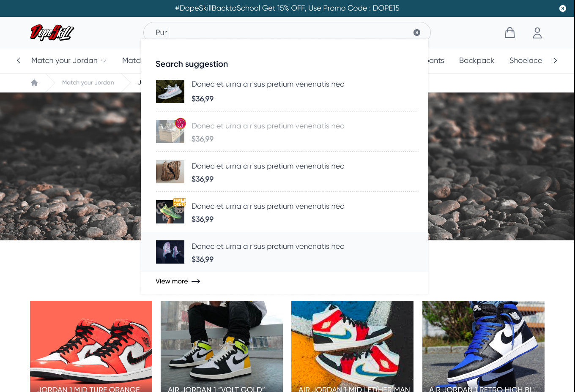Select the pre-order suggestion thumbnail
This screenshot has width=575, height=392.
170,212
